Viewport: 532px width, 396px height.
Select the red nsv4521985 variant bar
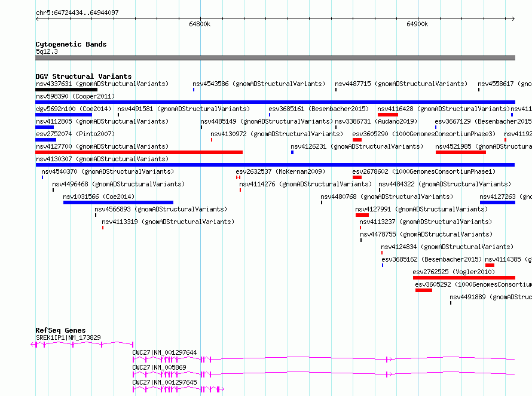pyautogui.click(x=461, y=152)
